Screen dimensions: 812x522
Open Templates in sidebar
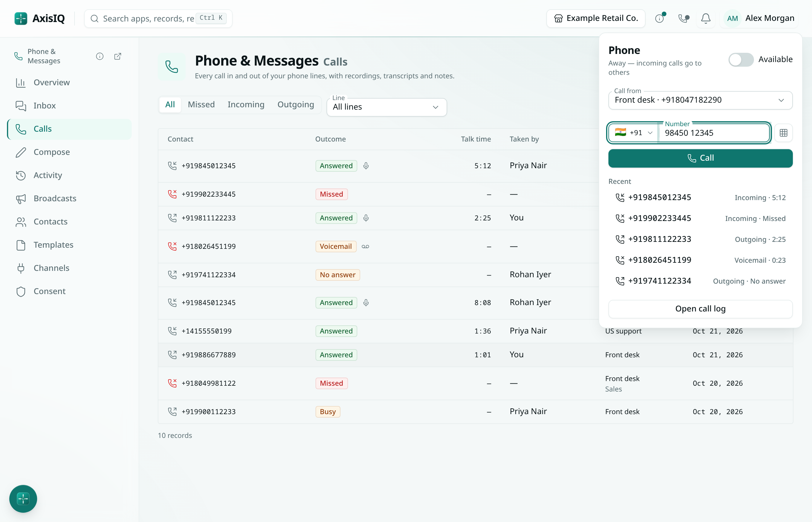click(69, 245)
